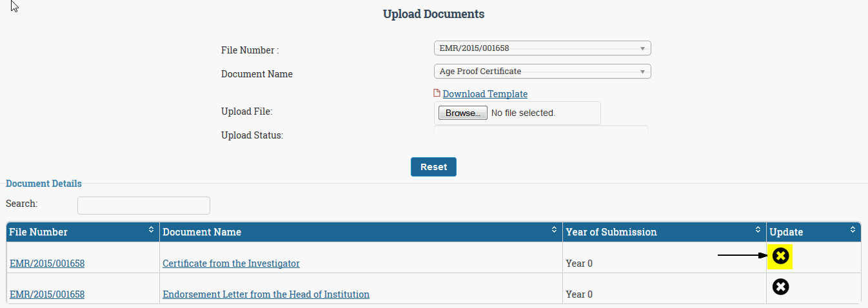Click the Upload Status field
The height and width of the screenshot is (308, 868).
coord(540,131)
